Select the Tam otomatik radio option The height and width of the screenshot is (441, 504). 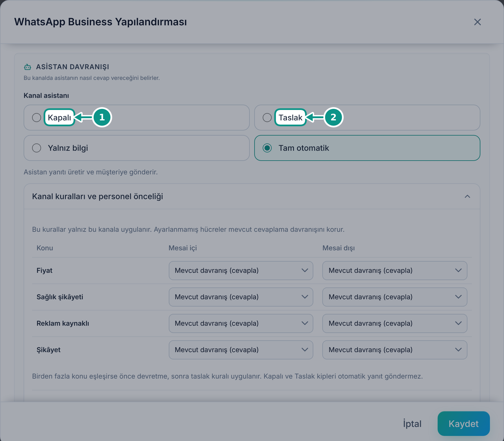coord(367,148)
